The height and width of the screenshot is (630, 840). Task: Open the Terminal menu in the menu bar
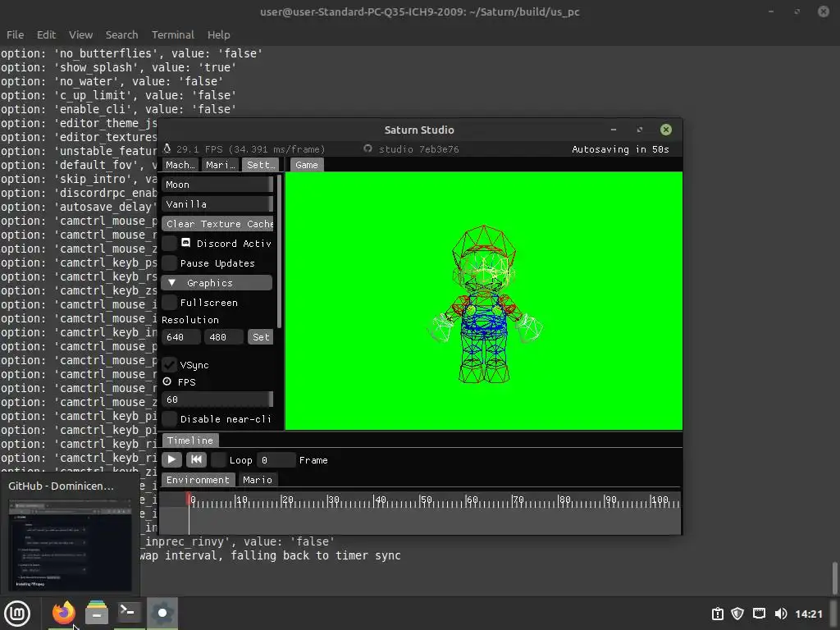(172, 34)
